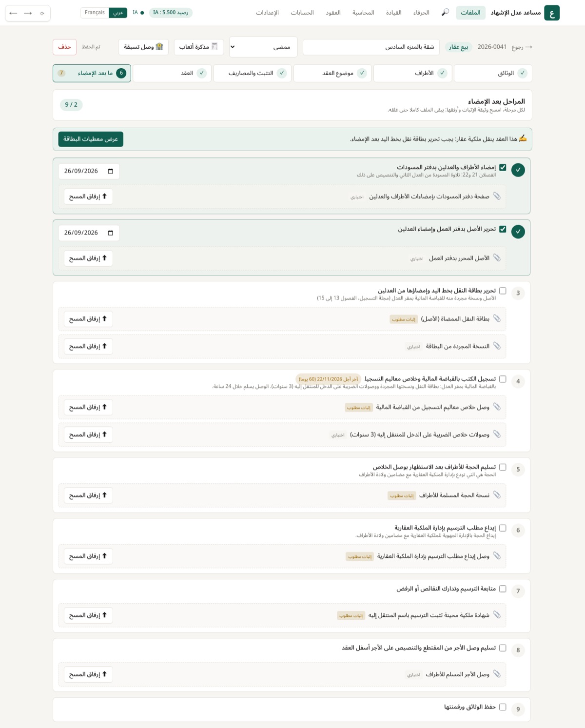Open the الملفات menu
Image resolution: width=585 pixels, height=728 pixels.
tap(470, 13)
